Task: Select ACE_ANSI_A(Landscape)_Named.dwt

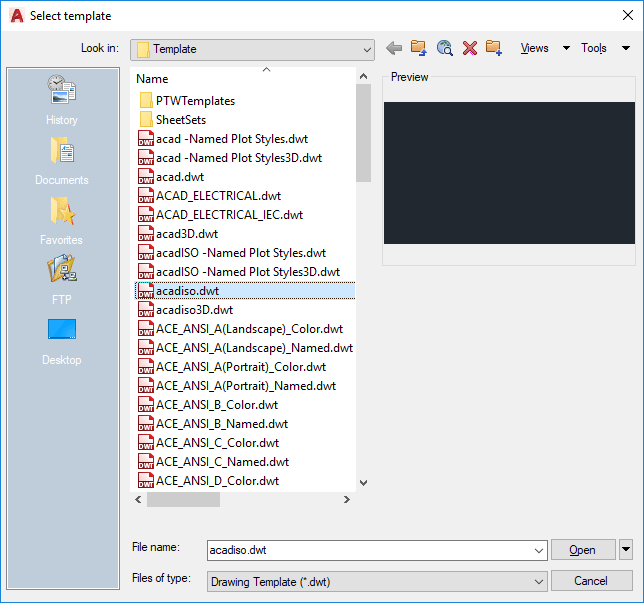Action: 254,348
